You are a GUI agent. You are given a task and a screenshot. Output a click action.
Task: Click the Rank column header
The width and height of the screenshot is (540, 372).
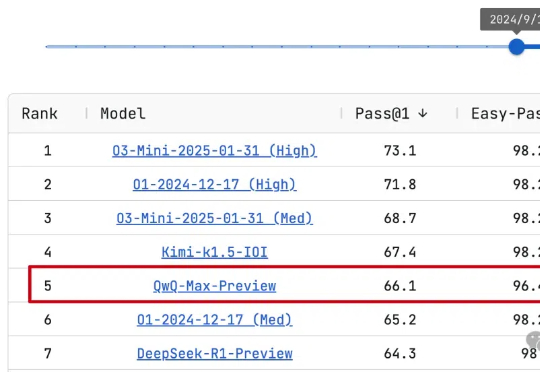point(40,114)
